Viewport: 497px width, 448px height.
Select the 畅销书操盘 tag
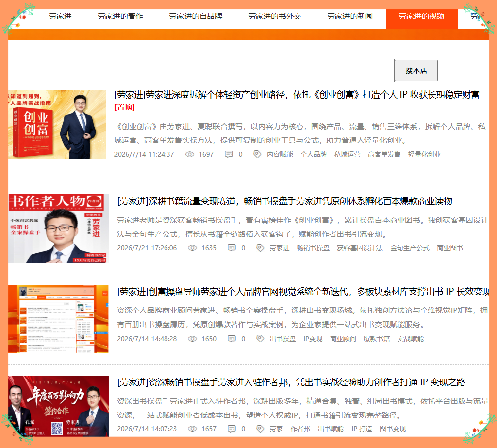tap(313, 248)
